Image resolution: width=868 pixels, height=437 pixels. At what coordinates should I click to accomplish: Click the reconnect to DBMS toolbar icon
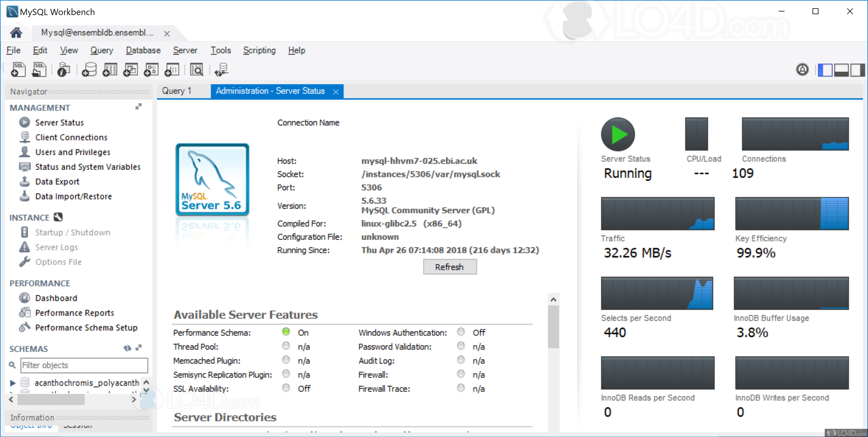pyautogui.click(x=221, y=70)
